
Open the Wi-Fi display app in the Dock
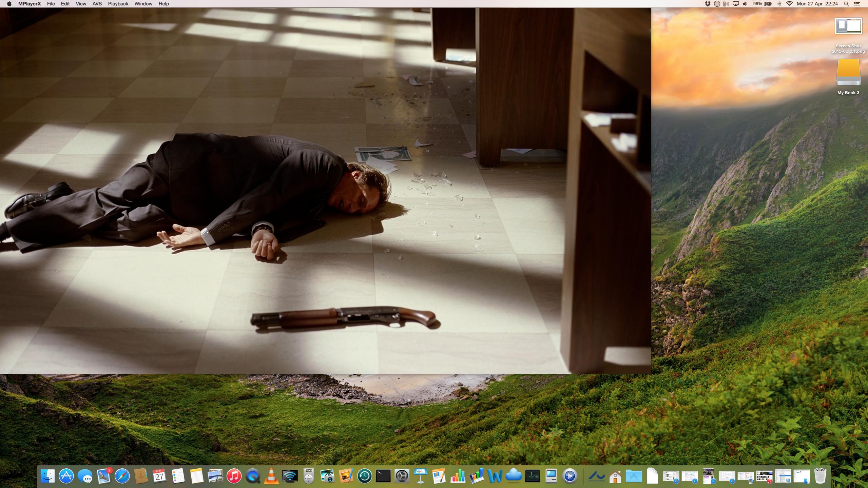[x=290, y=476]
